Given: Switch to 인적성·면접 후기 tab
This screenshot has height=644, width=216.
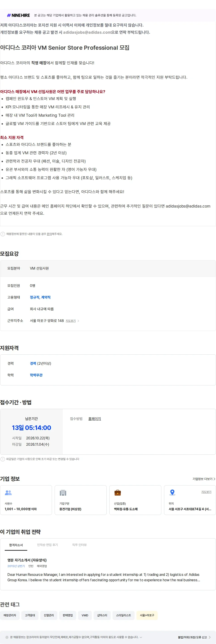Looking at the screenshot, I should pos(47,545).
